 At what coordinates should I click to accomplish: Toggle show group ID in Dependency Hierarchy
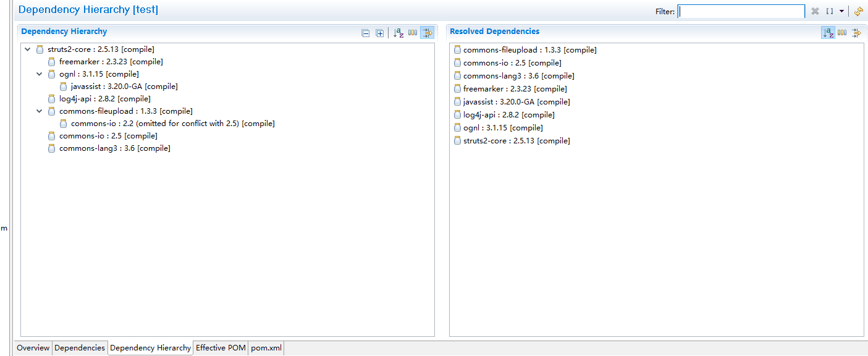click(413, 33)
